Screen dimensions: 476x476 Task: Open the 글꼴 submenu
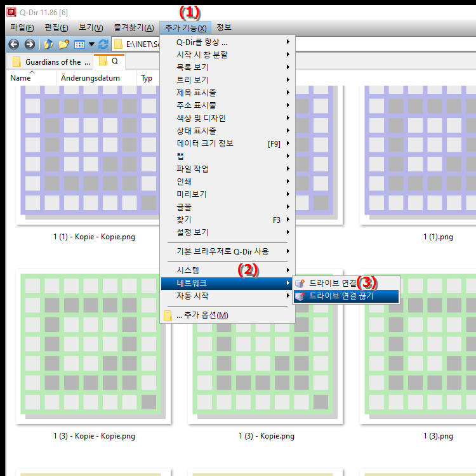click(228, 207)
